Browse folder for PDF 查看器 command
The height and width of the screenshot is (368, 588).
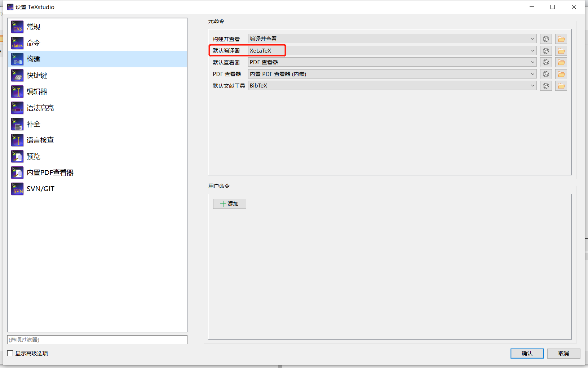(561, 74)
